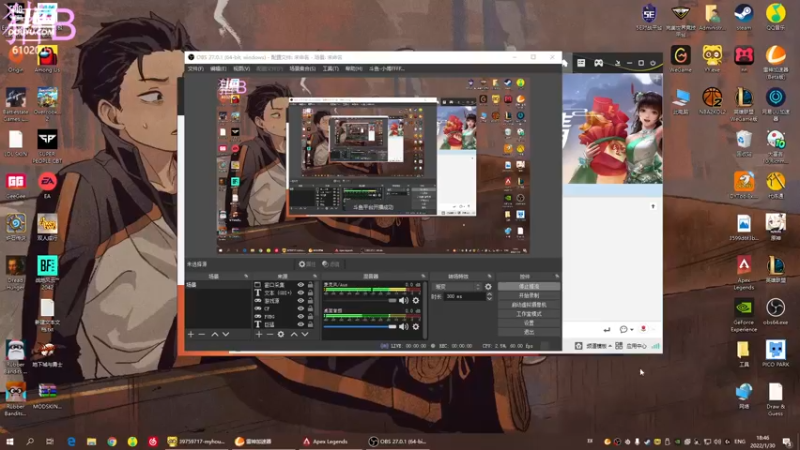Screen dimensions: 800x450
Task: Open the Dread Hunger desktop shortcut
Action: click(15, 273)
